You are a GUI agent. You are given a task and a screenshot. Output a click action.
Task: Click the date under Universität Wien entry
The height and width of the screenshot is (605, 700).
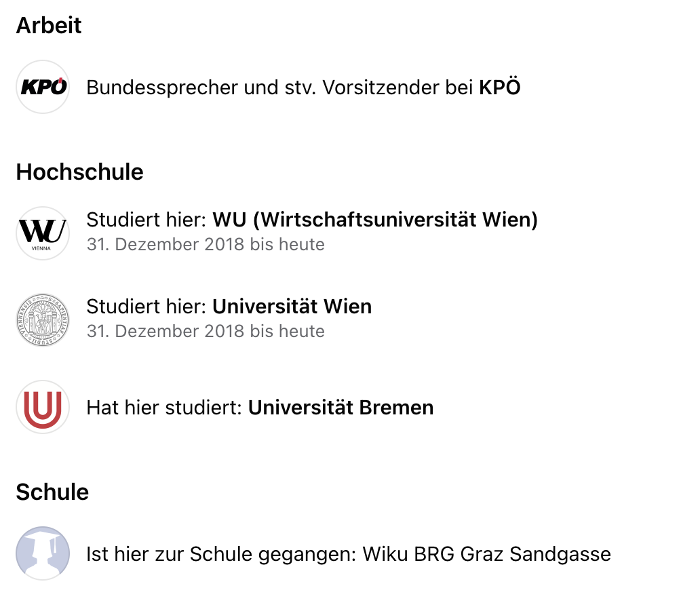(206, 331)
